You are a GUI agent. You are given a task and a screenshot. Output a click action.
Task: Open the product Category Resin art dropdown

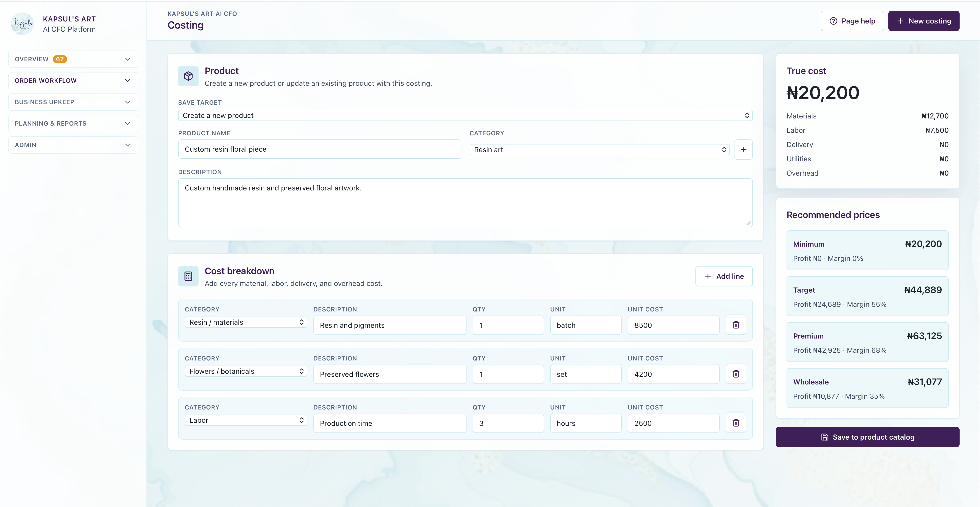coord(599,150)
